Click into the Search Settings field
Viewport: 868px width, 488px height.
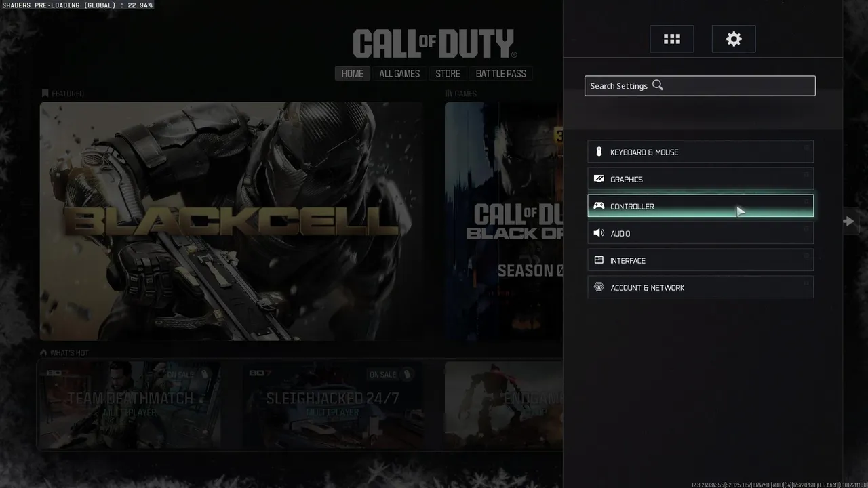pos(700,85)
